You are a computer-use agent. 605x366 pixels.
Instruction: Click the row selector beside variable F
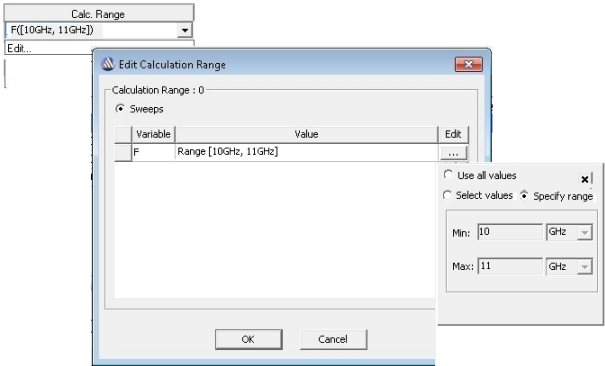[123, 152]
